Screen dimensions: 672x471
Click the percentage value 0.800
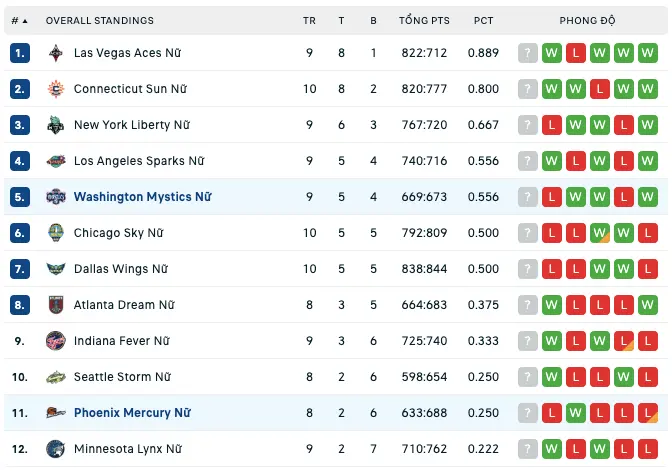483,89
